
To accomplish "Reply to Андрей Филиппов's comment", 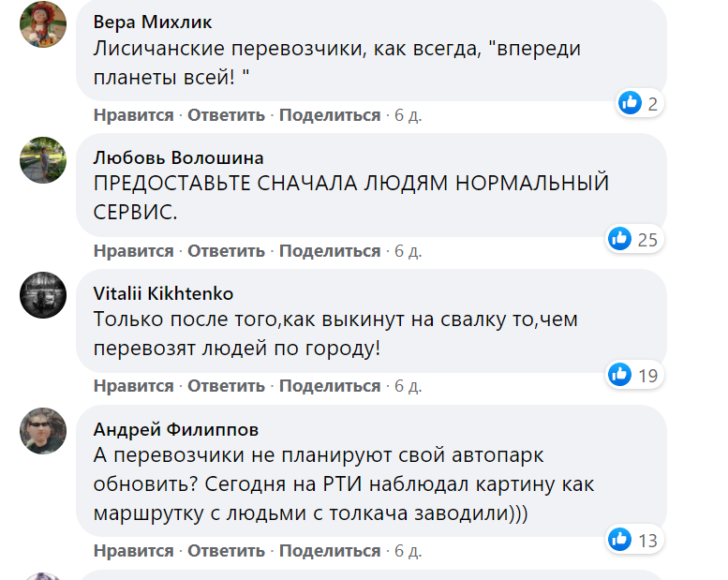I will click(227, 550).
